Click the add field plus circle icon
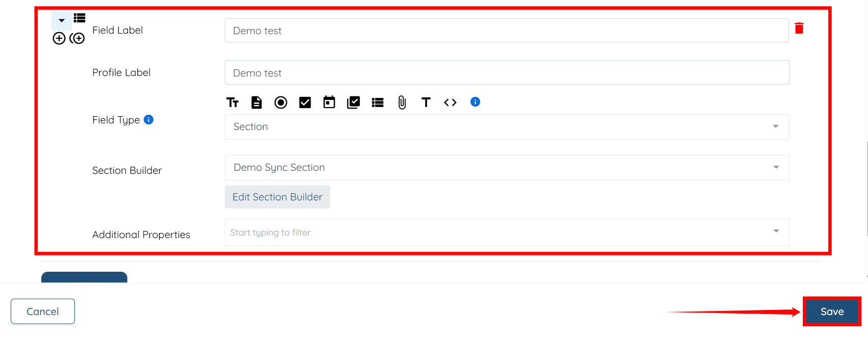This screenshot has width=868, height=337. coord(59,38)
